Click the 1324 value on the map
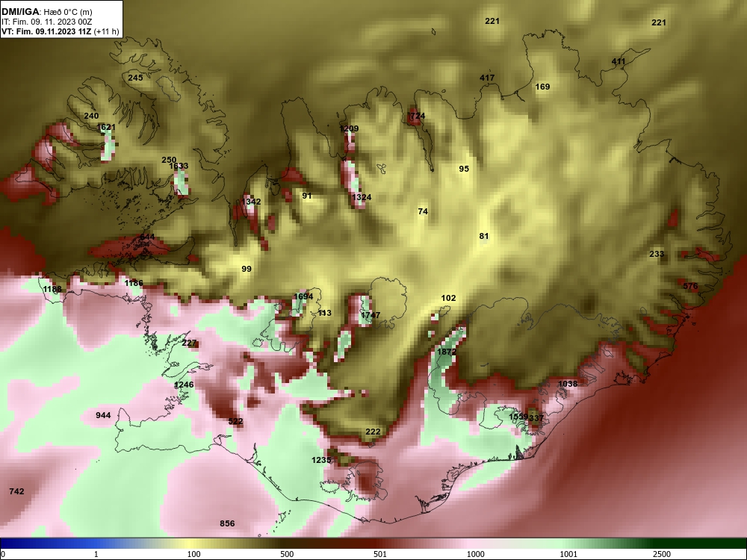 pos(362,197)
